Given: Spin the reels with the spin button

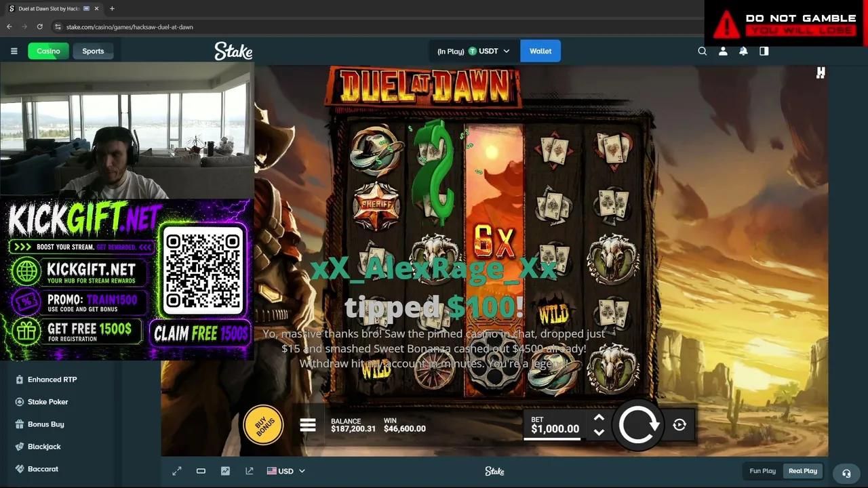Looking at the screenshot, I should click(x=638, y=425).
